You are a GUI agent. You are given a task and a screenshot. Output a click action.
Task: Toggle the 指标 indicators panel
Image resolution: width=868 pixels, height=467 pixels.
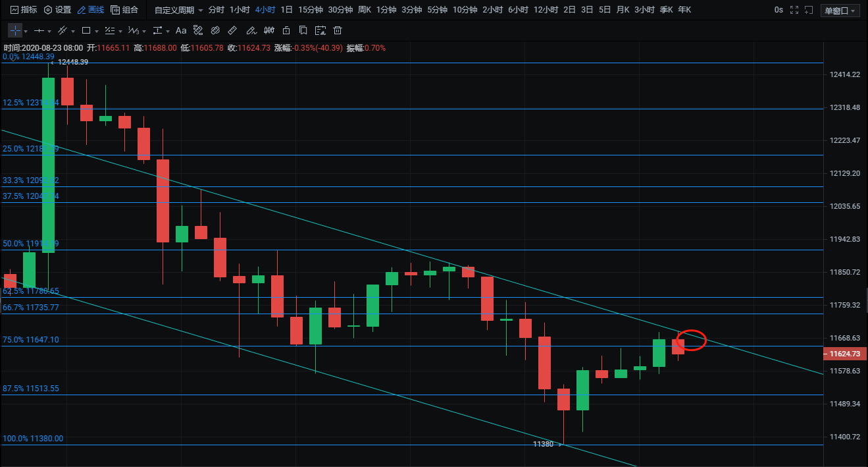(x=24, y=10)
